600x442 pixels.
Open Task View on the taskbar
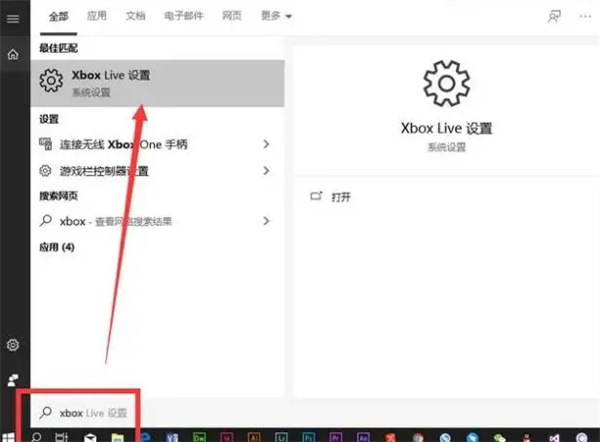[62, 437]
